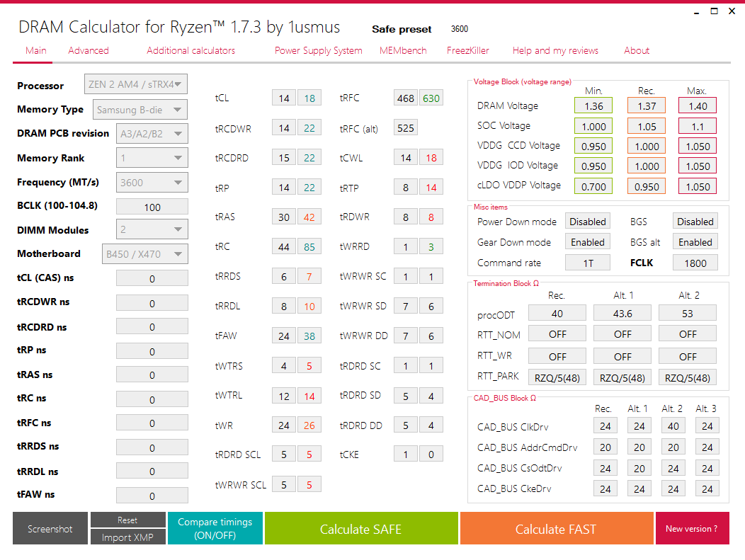Open Help and my reviews tab
This screenshot has width=745, height=560.
(555, 50)
